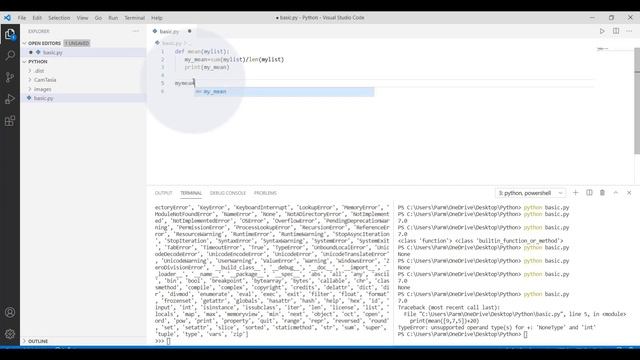The image size is (640, 360).
Task: Open editor More Actions ellipsis
Action: (x=629, y=31)
